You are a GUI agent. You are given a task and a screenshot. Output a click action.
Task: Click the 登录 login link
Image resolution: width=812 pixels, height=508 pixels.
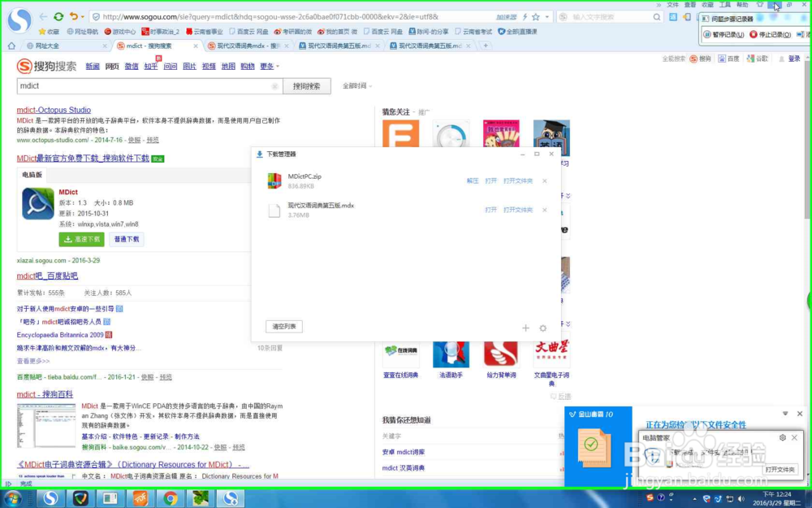coord(794,59)
